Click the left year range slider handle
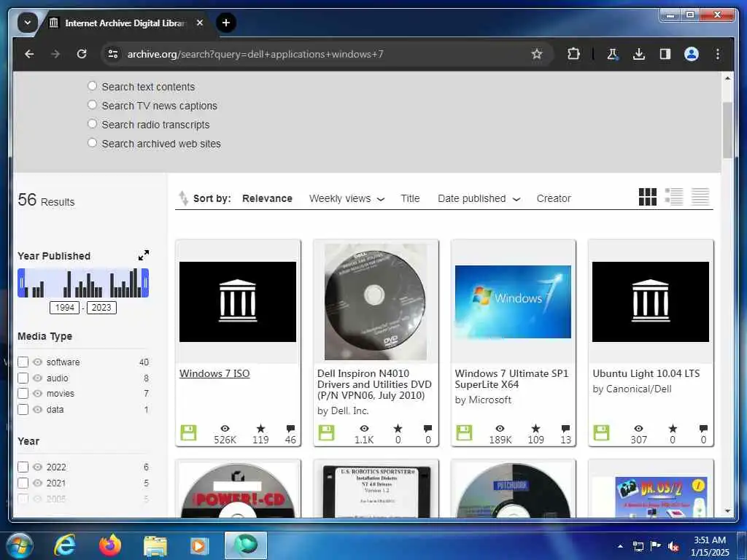 pyautogui.click(x=21, y=283)
